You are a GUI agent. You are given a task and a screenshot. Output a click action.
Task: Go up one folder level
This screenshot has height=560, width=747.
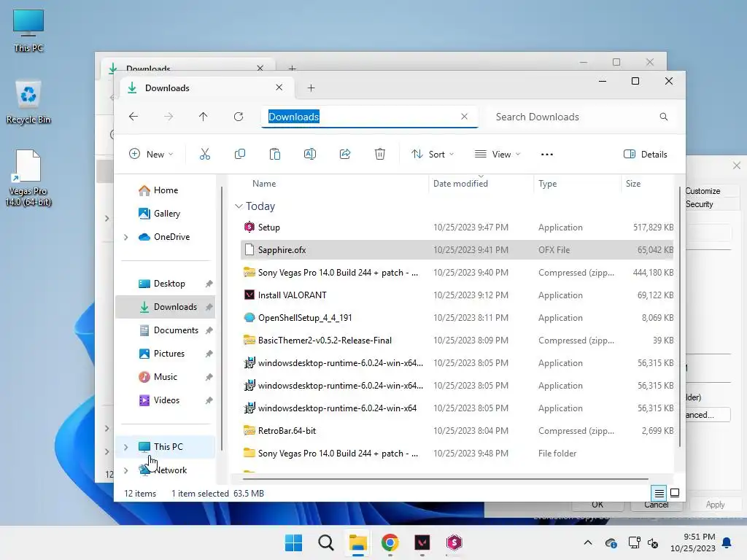point(203,117)
